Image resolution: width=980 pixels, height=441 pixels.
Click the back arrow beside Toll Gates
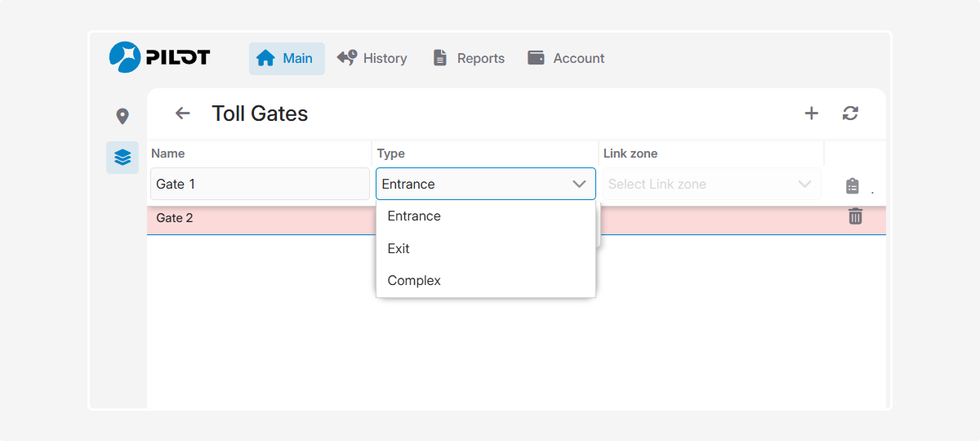(182, 114)
